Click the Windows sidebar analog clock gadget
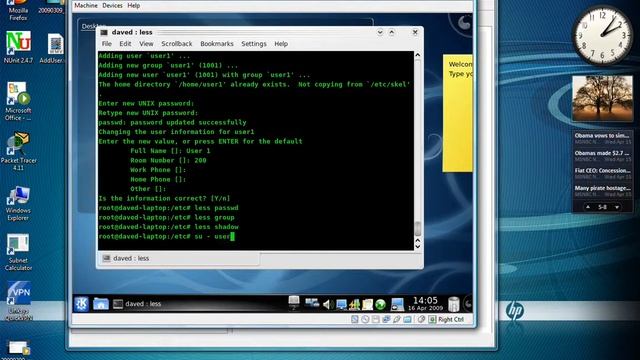This screenshot has height=360, width=640. (602, 36)
